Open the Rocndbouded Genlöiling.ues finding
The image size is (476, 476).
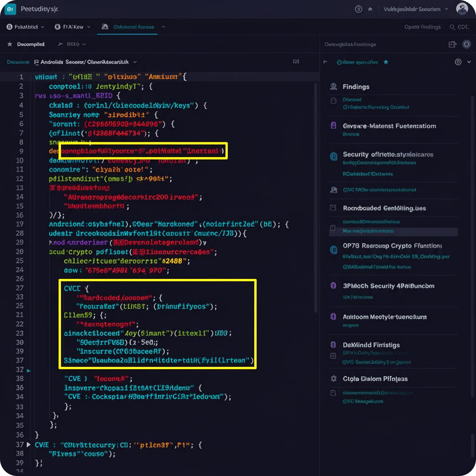pos(384,208)
